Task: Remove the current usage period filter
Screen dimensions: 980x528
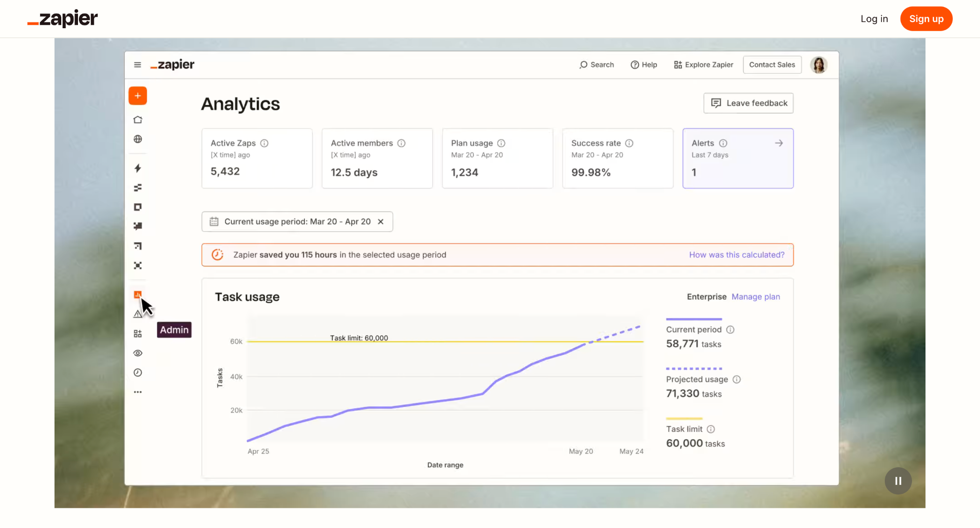Action: pyautogui.click(x=381, y=222)
